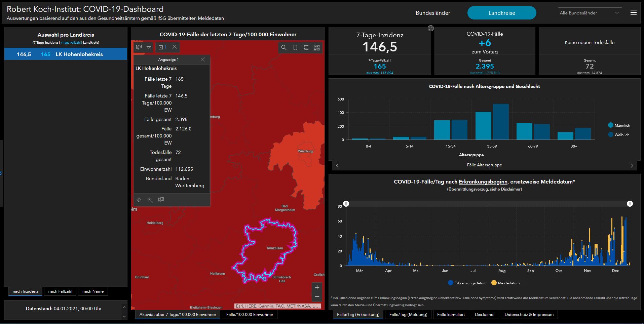
Task: Click the left handle of timeline range slider
Action: [x=346, y=204]
